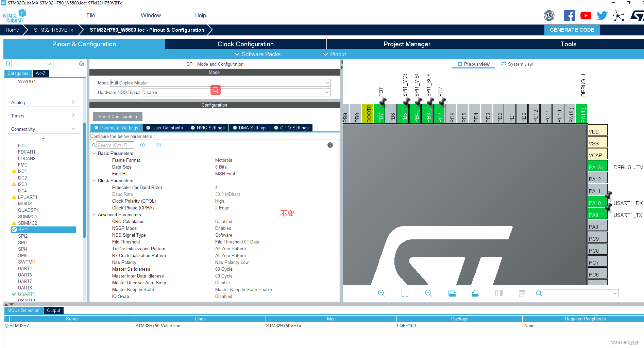Screen dimensions: 644x348
Task: Click Prescaler value 4
Action: 216,187
